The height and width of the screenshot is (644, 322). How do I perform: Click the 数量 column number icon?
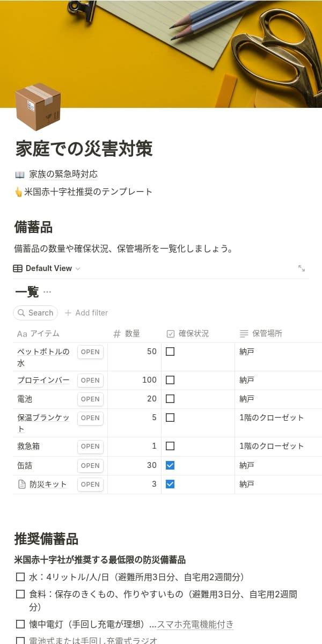pos(117,334)
